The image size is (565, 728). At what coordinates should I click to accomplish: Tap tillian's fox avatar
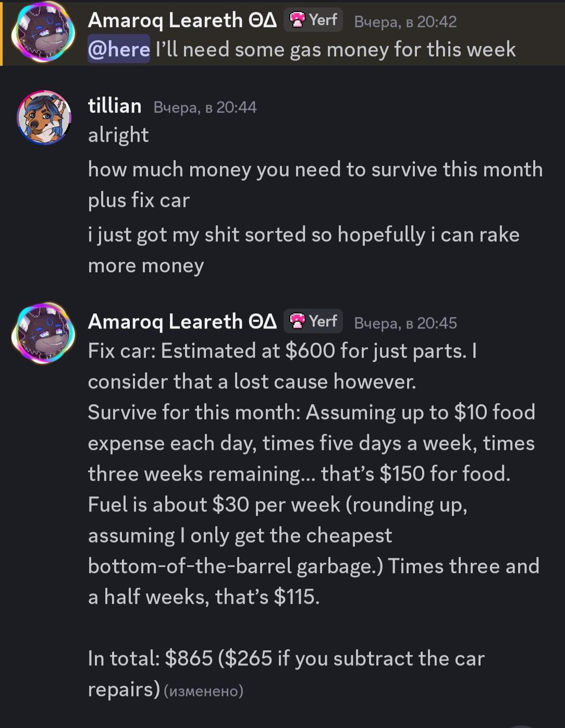pos(44,118)
